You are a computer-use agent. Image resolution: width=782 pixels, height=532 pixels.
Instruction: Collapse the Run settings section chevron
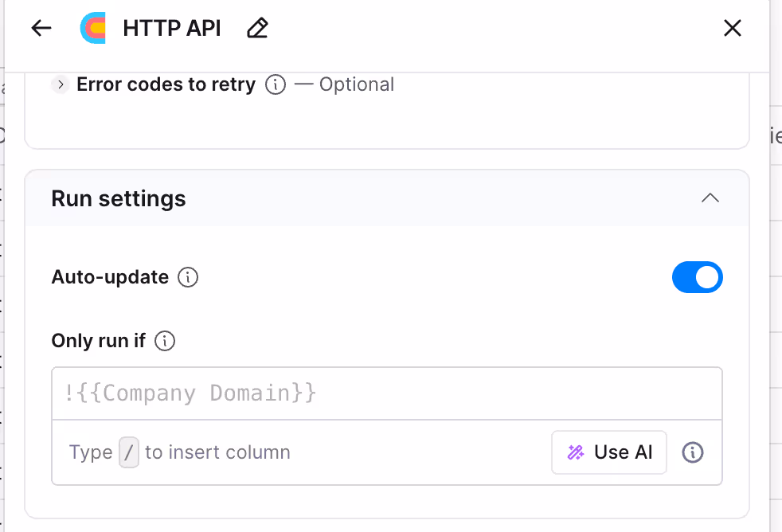[710, 198]
